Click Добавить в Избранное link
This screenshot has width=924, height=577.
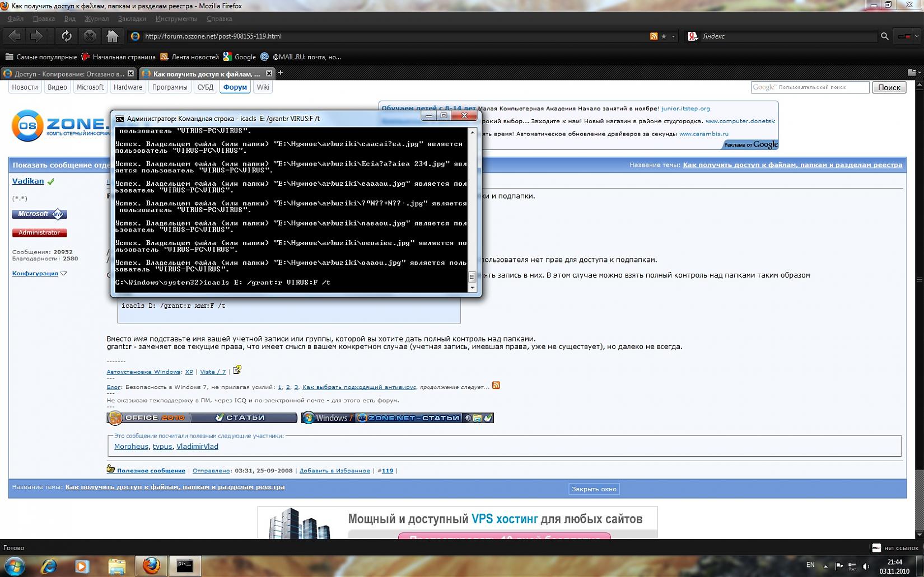pos(335,471)
